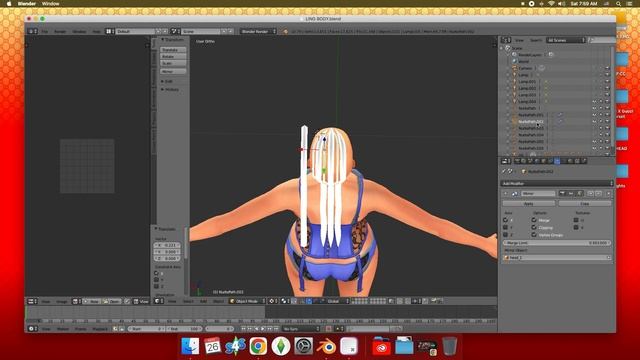Open the Help menu in Blender header
This screenshot has height=360, width=640.
(96, 31)
